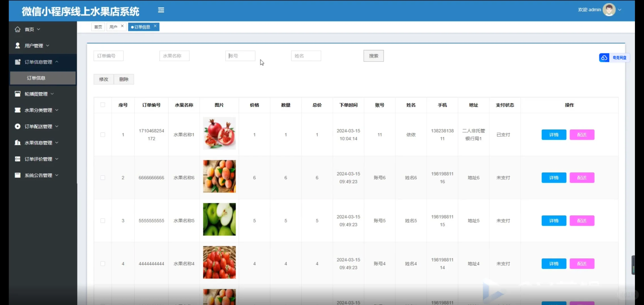The width and height of the screenshot is (644, 305).
Task: Select the 订单配送管理 delivery icon
Action: tap(18, 126)
